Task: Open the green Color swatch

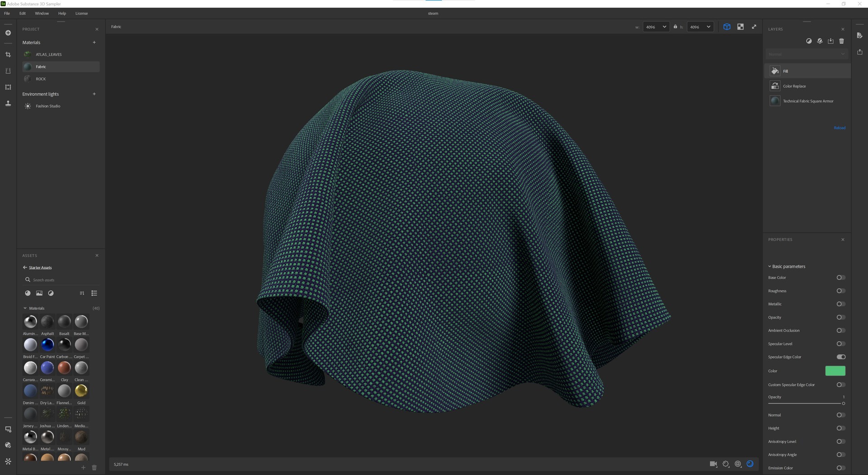Action: pyautogui.click(x=835, y=371)
